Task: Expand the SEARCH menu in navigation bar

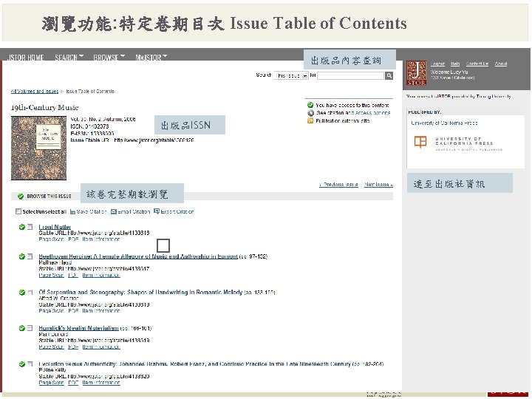Action: [x=69, y=58]
